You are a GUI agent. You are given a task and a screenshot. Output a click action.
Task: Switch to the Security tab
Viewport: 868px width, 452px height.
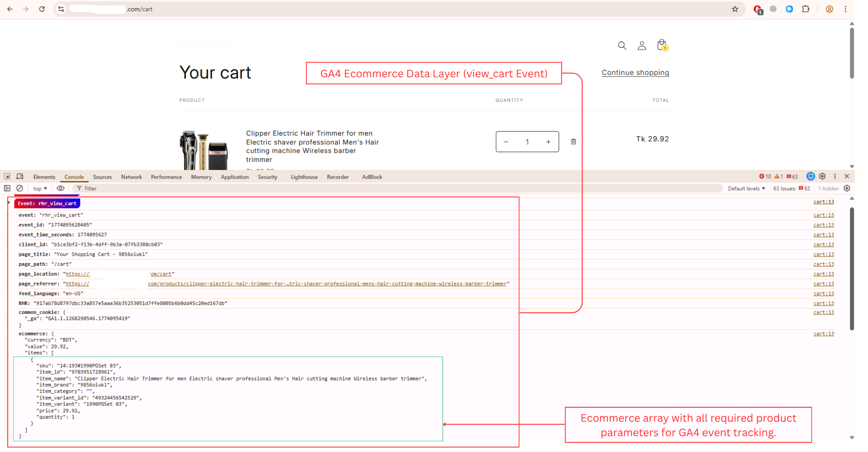click(x=268, y=177)
